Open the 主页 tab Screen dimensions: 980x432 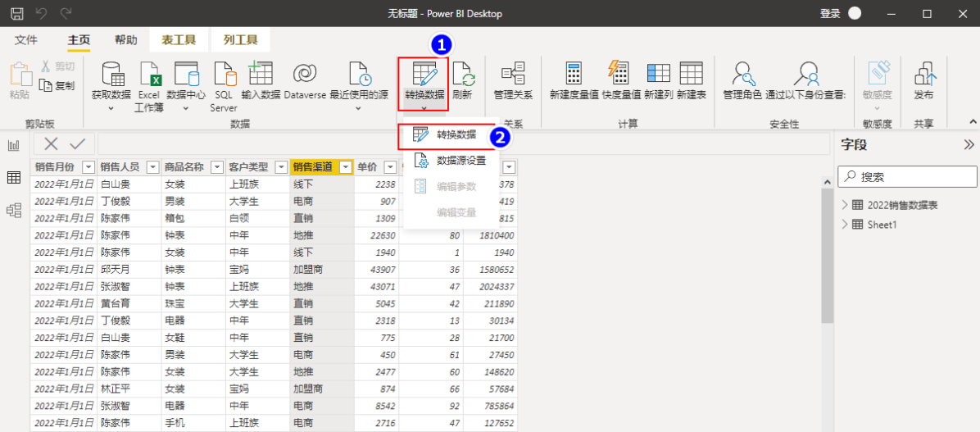pos(79,40)
